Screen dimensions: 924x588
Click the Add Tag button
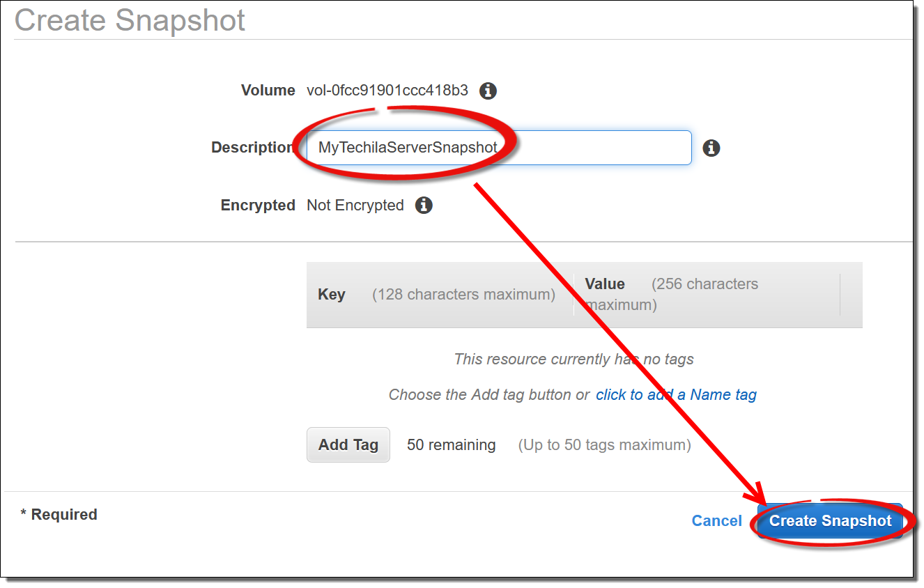pos(348,445)
